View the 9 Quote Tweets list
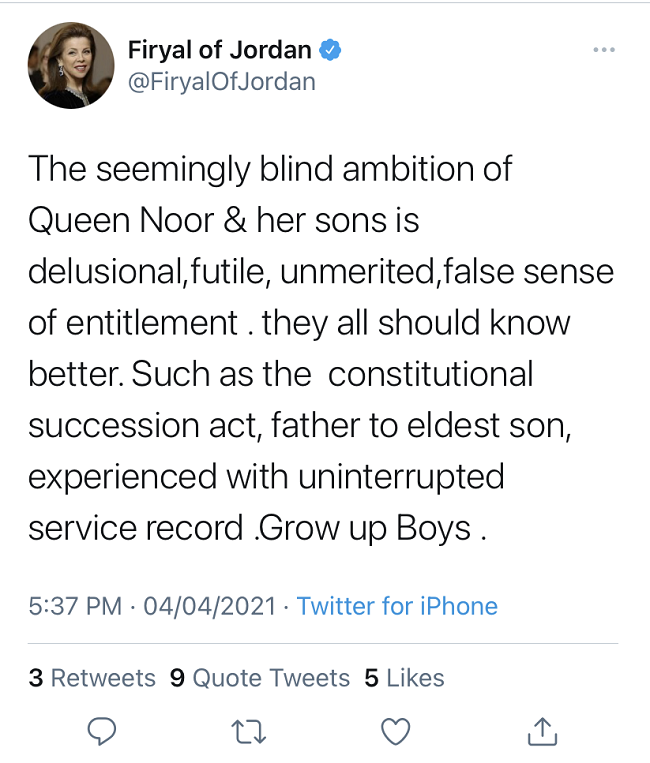650x763 pixels. [x=260, y=678]
